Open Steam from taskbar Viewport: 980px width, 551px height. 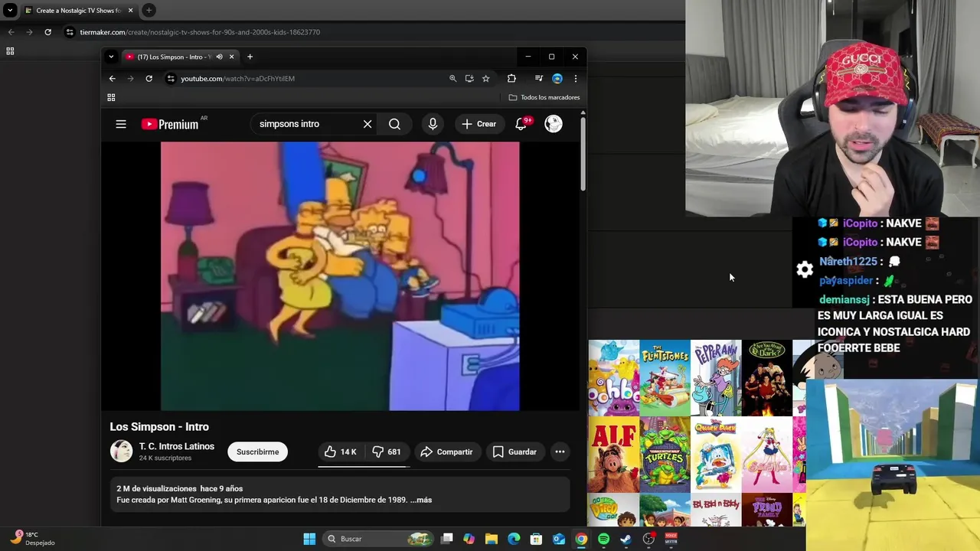point(626,539)
